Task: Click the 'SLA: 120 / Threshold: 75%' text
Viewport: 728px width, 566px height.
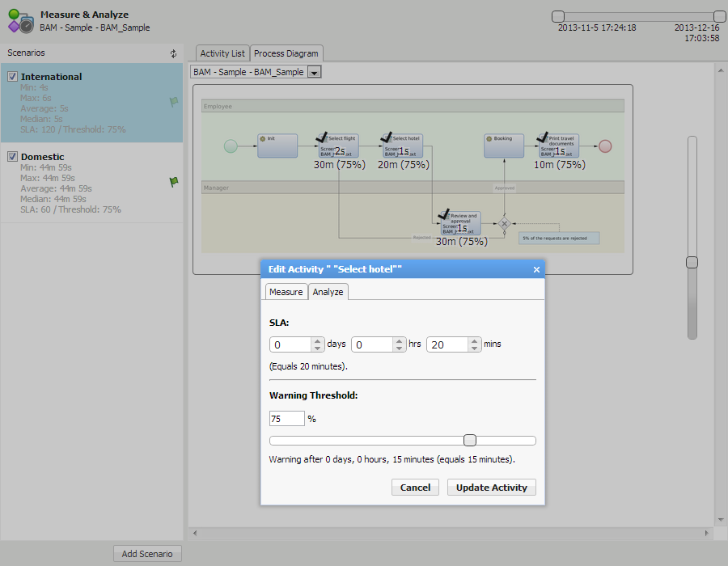Action: (73, 129)
